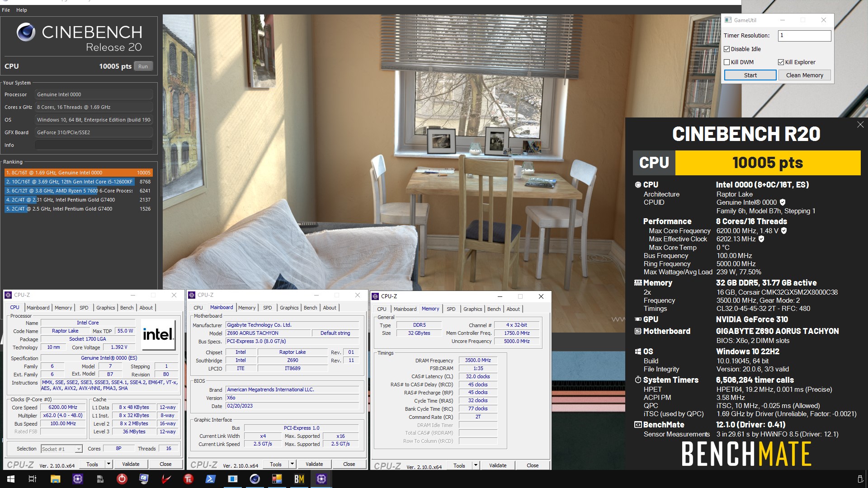The height and width of the screenshot is (488, 868).
Task: Expand Tools arrow in CPU-Z Memory window
Action: 476,465
